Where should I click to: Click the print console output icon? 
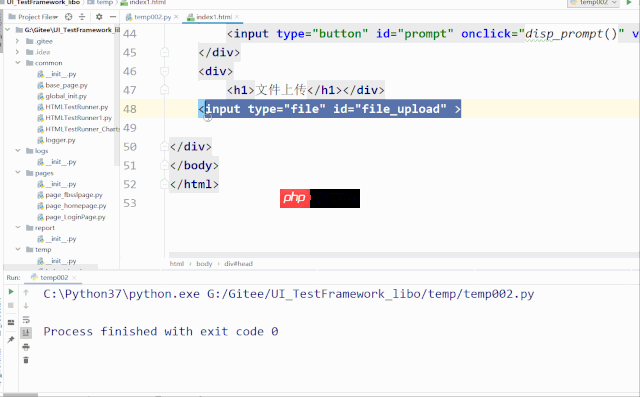(26, 347)
